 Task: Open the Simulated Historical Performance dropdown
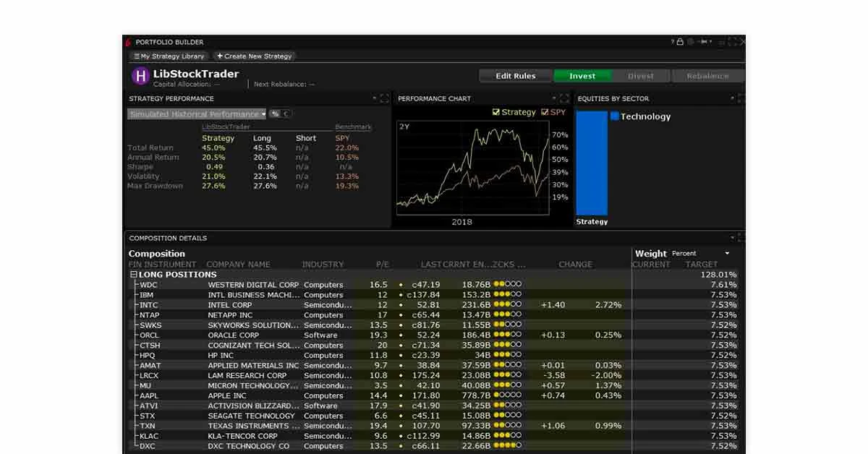click(x=195, y=113)
